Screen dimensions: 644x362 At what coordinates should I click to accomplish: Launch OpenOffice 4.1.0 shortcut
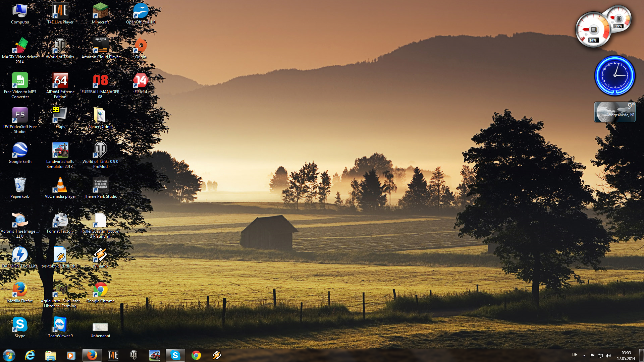pos(141,14)
